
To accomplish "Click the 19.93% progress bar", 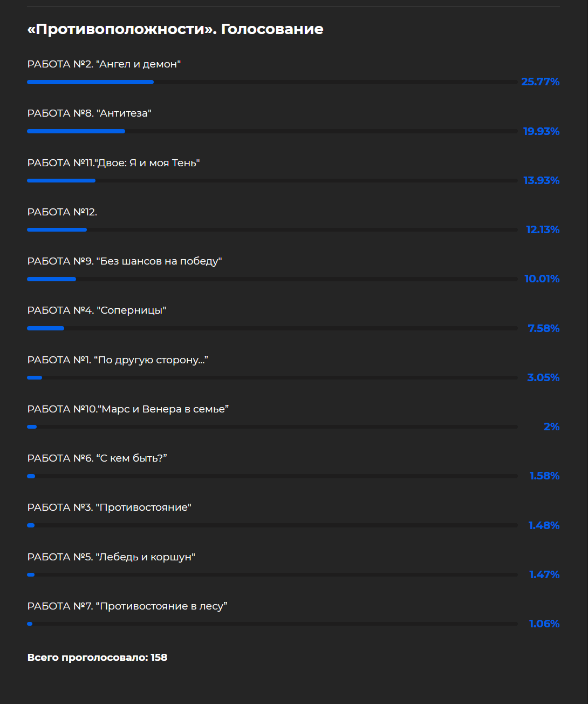I will coord(272,131).
